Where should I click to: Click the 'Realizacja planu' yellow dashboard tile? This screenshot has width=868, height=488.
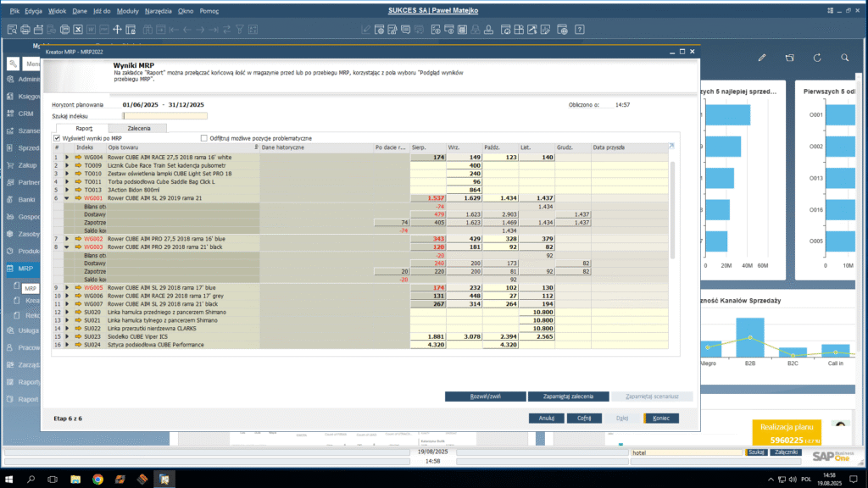787,433
